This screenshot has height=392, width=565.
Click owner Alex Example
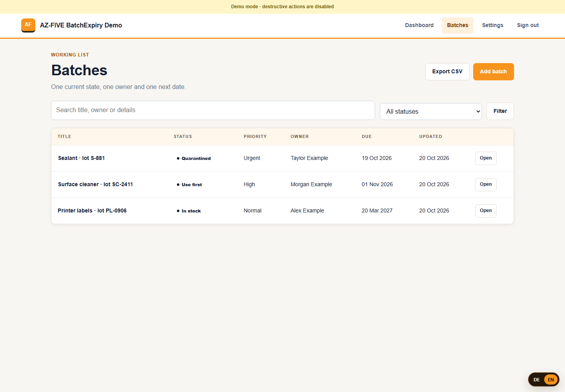[x=307, y=211]
